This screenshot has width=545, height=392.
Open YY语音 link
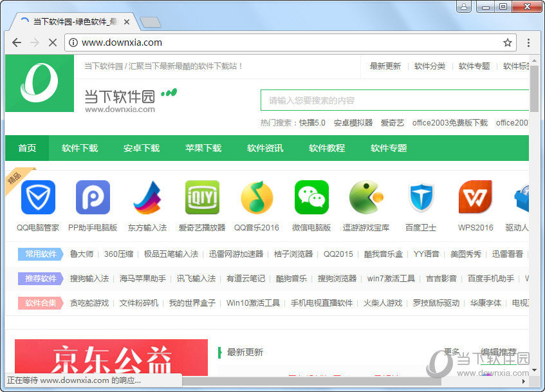[427, 254]
